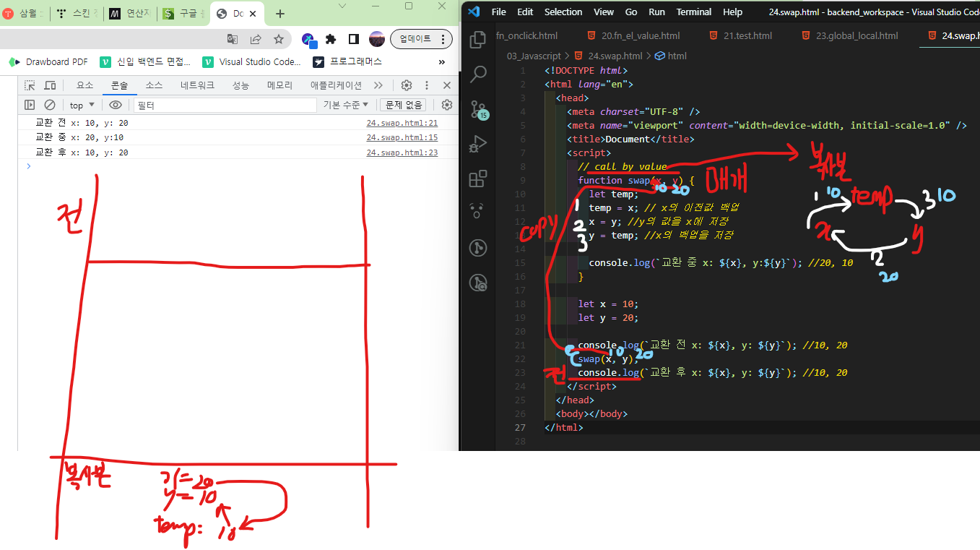Open the 프로그래머스 bookmark

point(348,62)
